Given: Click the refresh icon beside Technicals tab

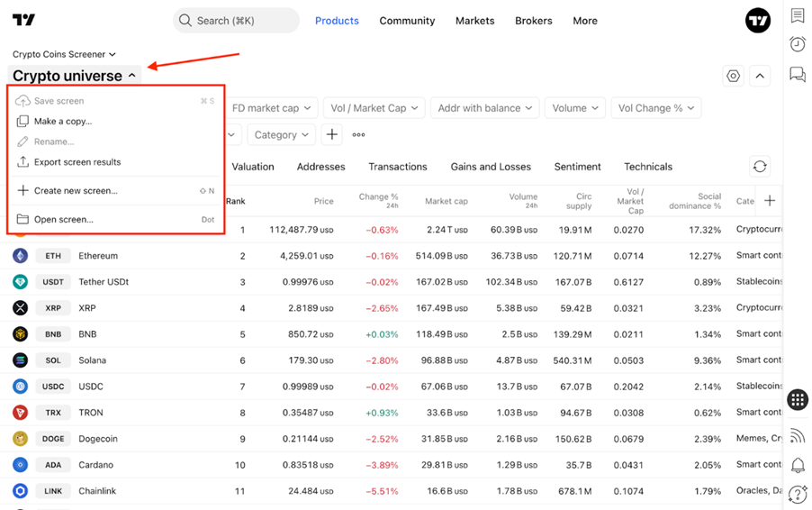Looking at the screenshot, I should pyautogui.click(x=760, y=167).
